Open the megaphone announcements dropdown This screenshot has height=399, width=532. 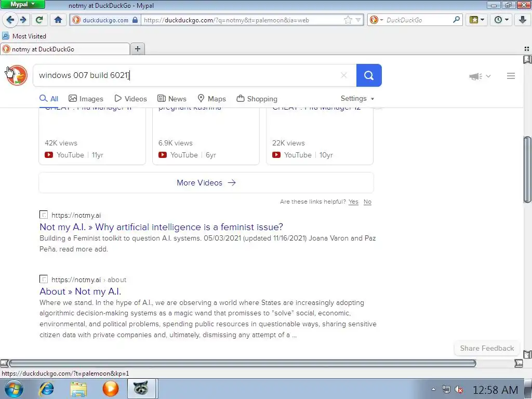coord(480,76)
